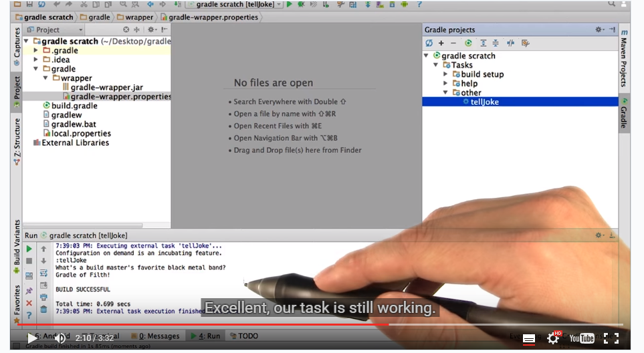Viewport: 644px width, 353px height.
Task: Select External Libraries node
Action: tap(71, 143)
